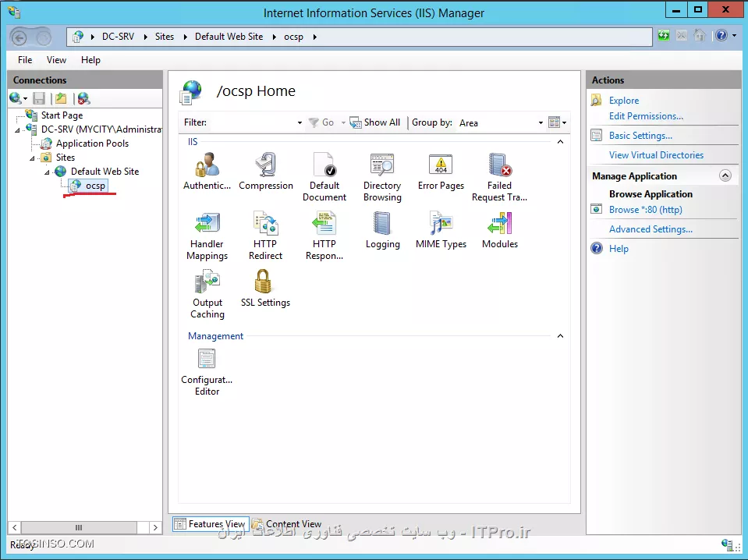Open the Error Pages feature
The width and height of the screenshot is (748, 560).
(441, 172)
